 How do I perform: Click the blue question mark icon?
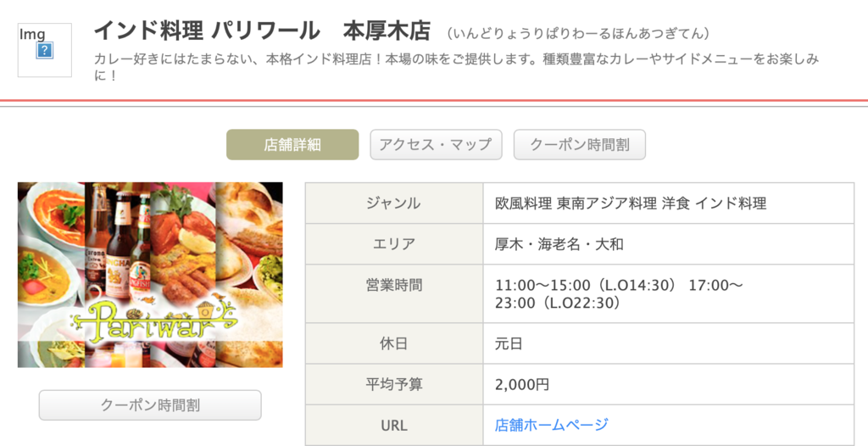(45, 51)
